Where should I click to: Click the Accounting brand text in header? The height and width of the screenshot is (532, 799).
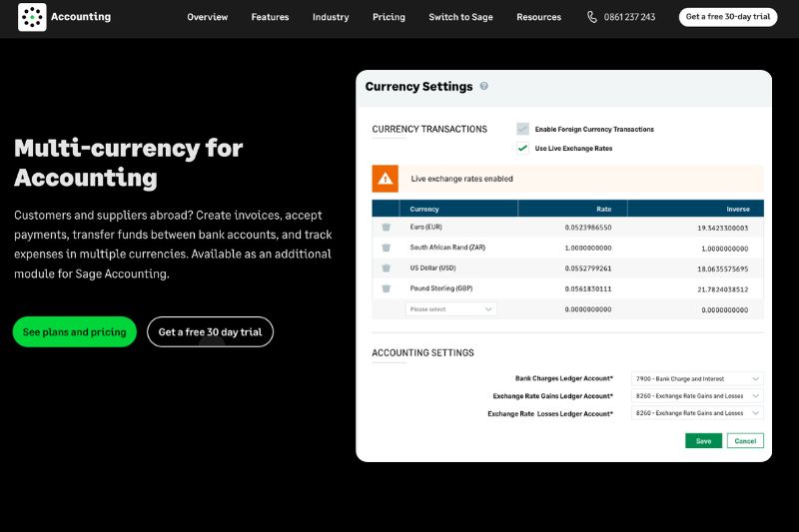click(x=81, y=17)
